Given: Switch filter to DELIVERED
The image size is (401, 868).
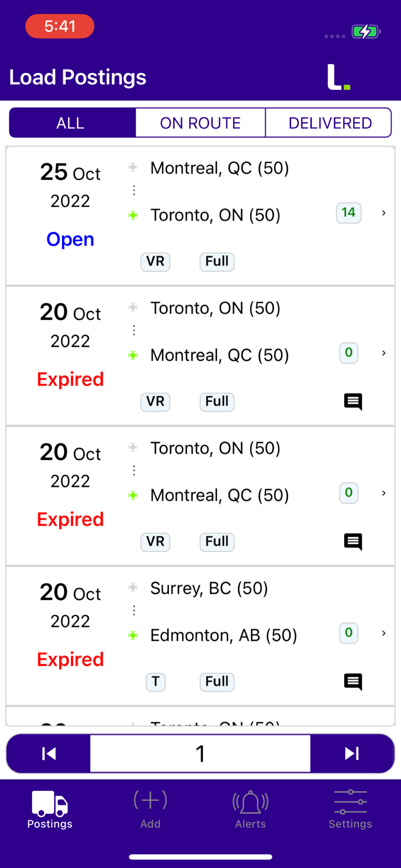Looking at the screenshot, I should click(x=330, y=123).
